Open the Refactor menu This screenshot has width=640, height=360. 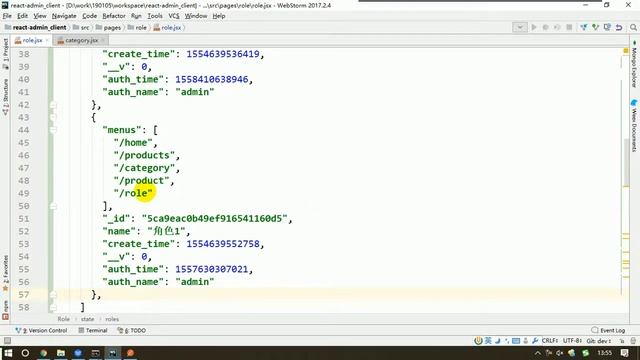point(114,16)
